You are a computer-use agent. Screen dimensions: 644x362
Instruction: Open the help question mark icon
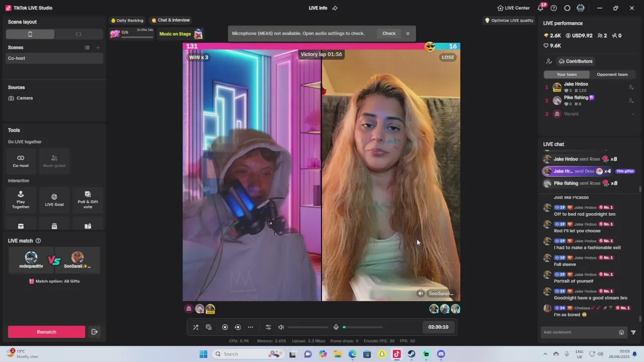[x=554, y=8]
